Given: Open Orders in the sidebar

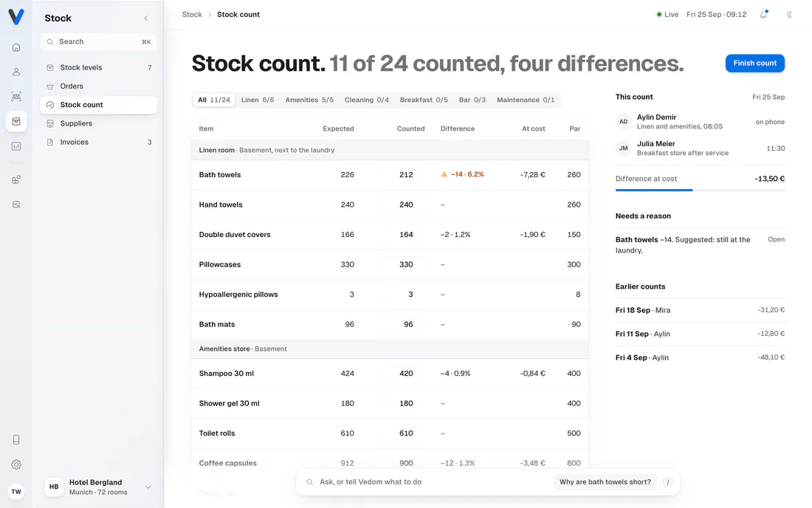Looking at the screenshot, I should (x=98, y=86).
